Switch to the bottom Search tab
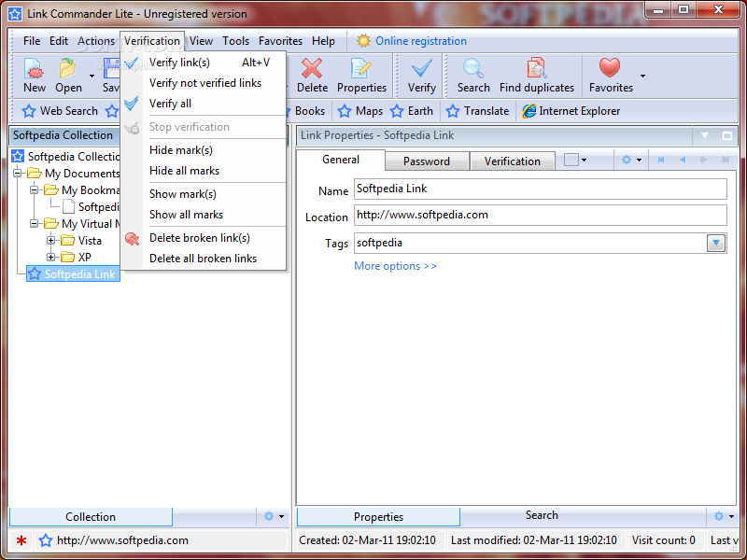Image resolution: width=747 pixels, height=560 pixels. coord(542,515)
